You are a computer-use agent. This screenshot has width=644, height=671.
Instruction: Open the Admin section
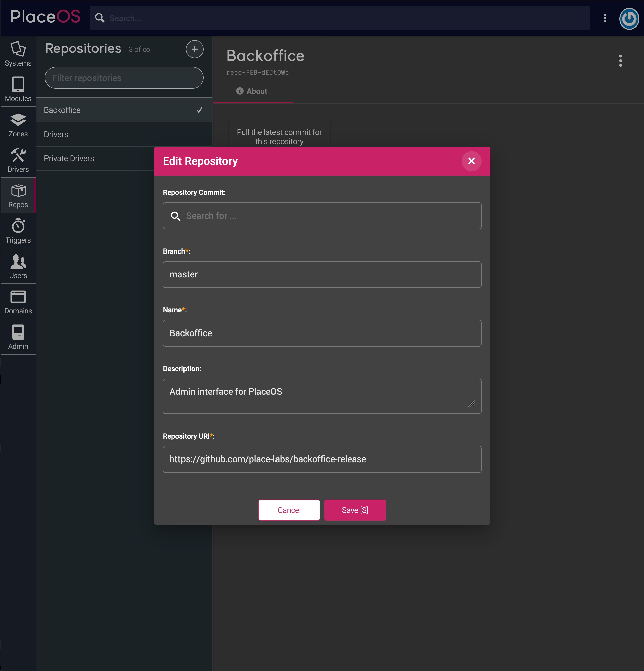(x=18, y=337)
